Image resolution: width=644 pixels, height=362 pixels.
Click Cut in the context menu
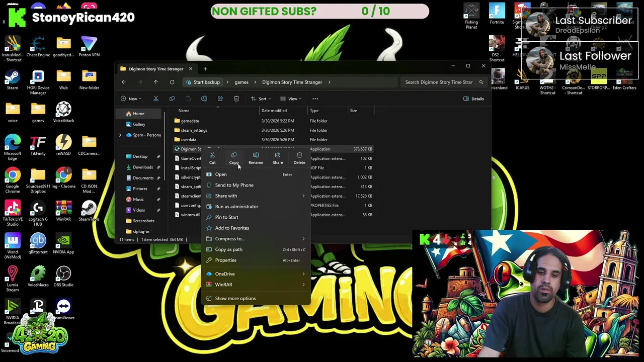point(212,158)
